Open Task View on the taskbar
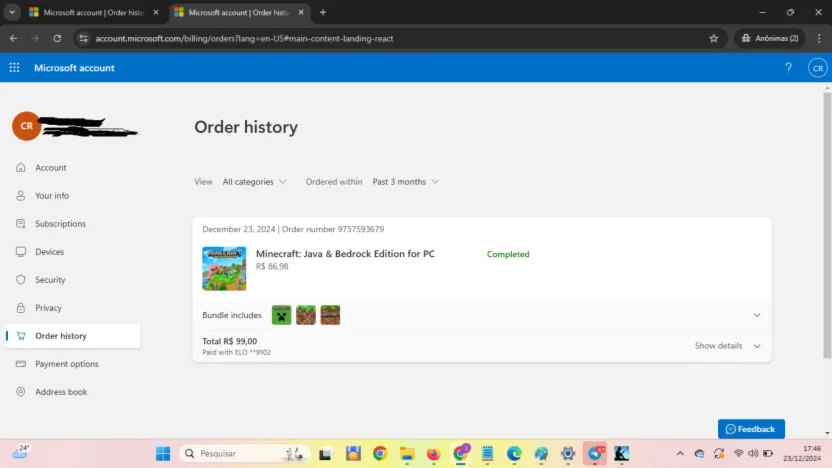Image resolution: width=832 pixels, height=468 pixels. tap(325, 454)
